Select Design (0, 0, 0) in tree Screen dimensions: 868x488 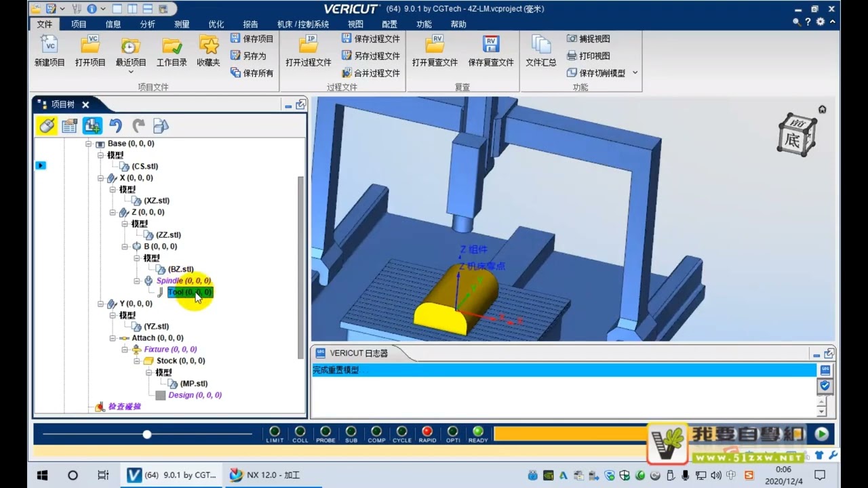tap(195, 395)
